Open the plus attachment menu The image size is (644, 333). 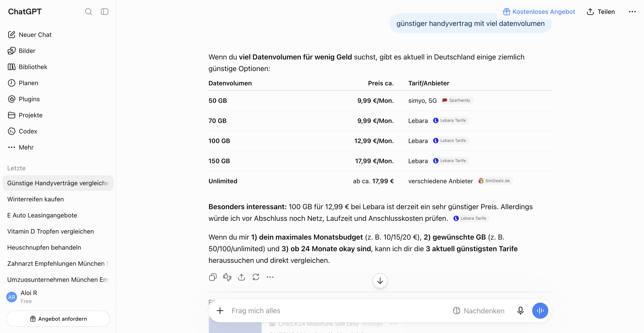(220, 310)
